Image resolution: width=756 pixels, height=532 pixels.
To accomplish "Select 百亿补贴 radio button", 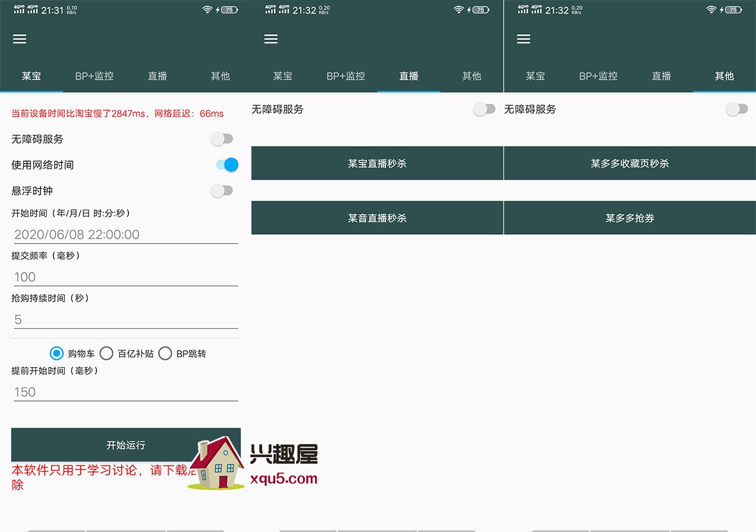I will click(x=106, y=354).
